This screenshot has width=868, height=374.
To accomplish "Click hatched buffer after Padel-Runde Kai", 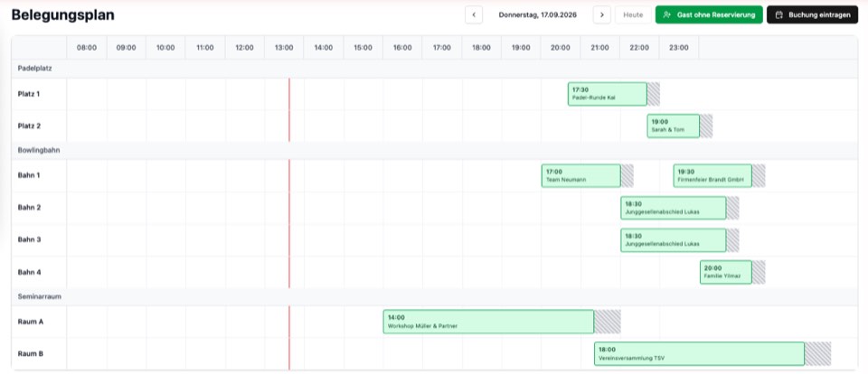I will coord(654,94).
